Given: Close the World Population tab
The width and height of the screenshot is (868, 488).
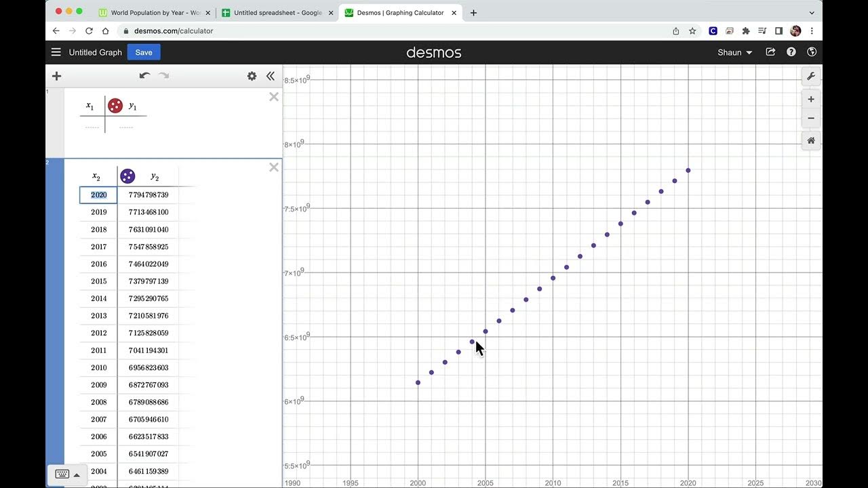Looking at the screenshot, I should [208, 13].
